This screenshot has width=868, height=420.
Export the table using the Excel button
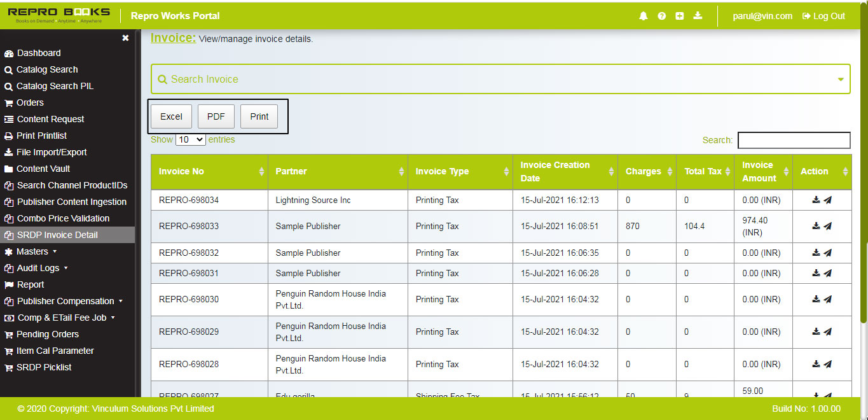coord(170,116)
